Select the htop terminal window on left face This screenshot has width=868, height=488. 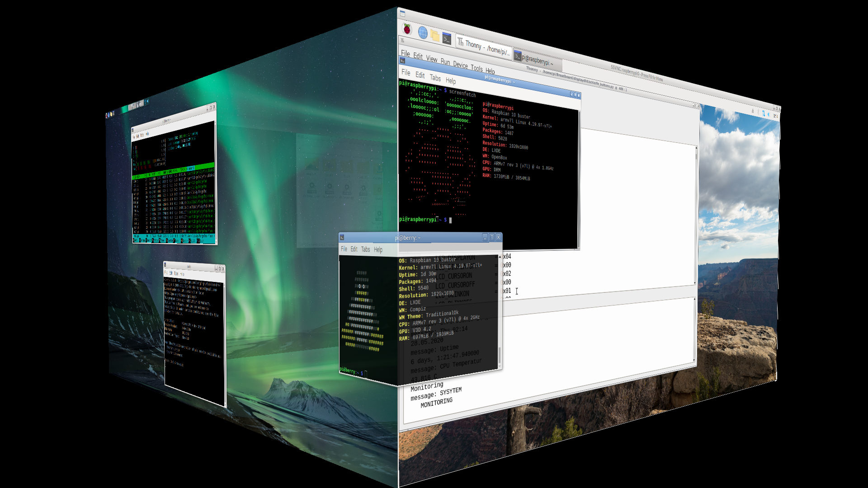[174, 181]
